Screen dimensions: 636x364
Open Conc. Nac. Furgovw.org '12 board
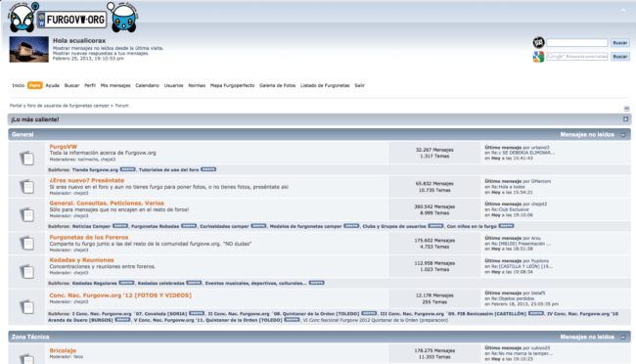pyautogui.click(x=120, y=295)
